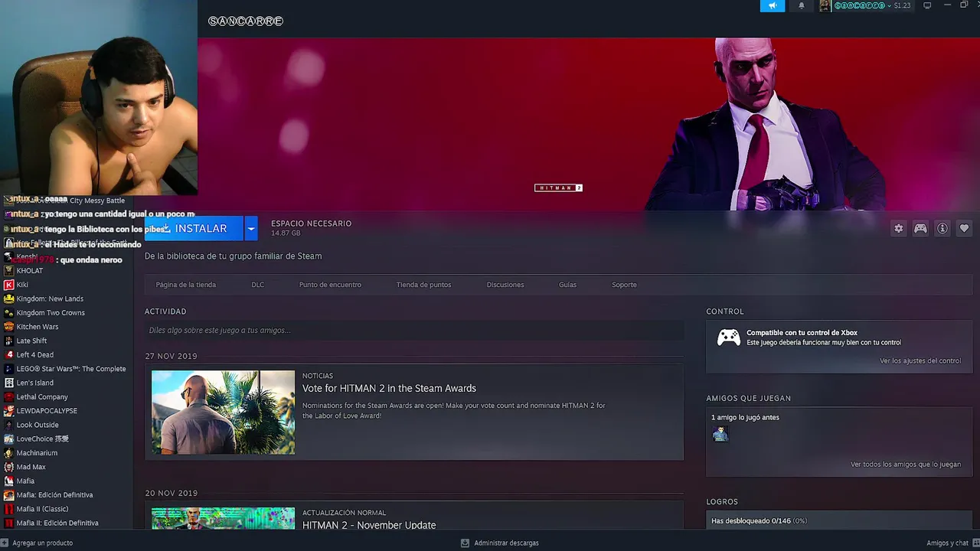Open the Guías tab
Image resolution: width=980 pixels, height=551 pixels.
coord(567,285)
